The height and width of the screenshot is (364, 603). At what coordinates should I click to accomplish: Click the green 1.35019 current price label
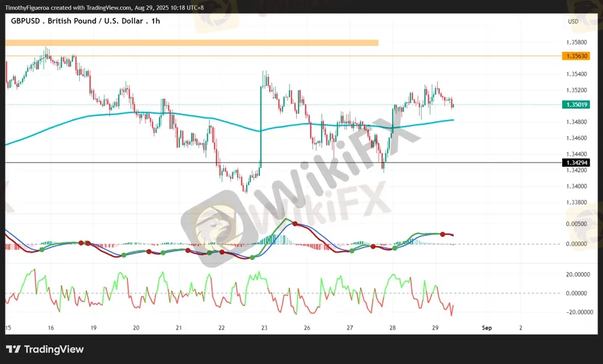[x=576, y=104]
